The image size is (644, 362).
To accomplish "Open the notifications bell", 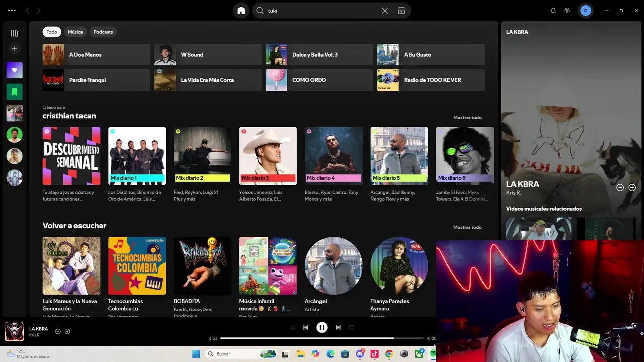I will (x=553, y=11).
